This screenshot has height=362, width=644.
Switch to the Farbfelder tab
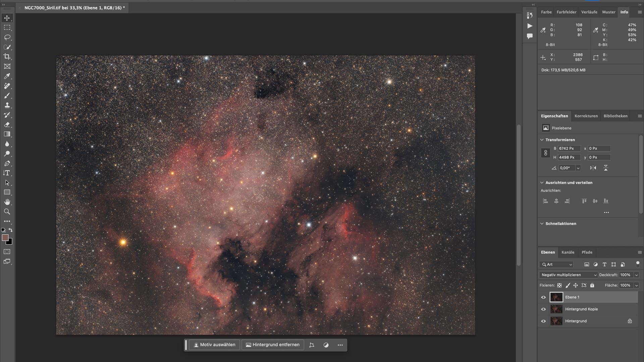click(567, 12)
